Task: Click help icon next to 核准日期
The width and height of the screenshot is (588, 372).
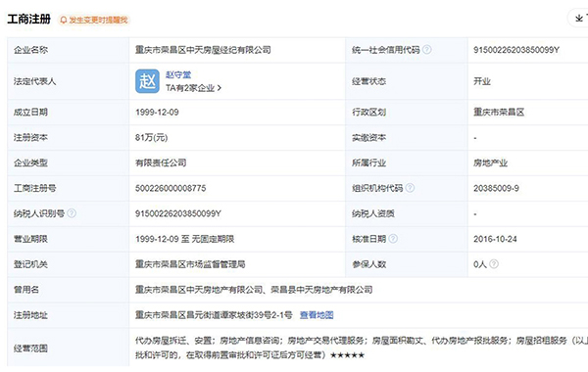Action: click(393, 239)
